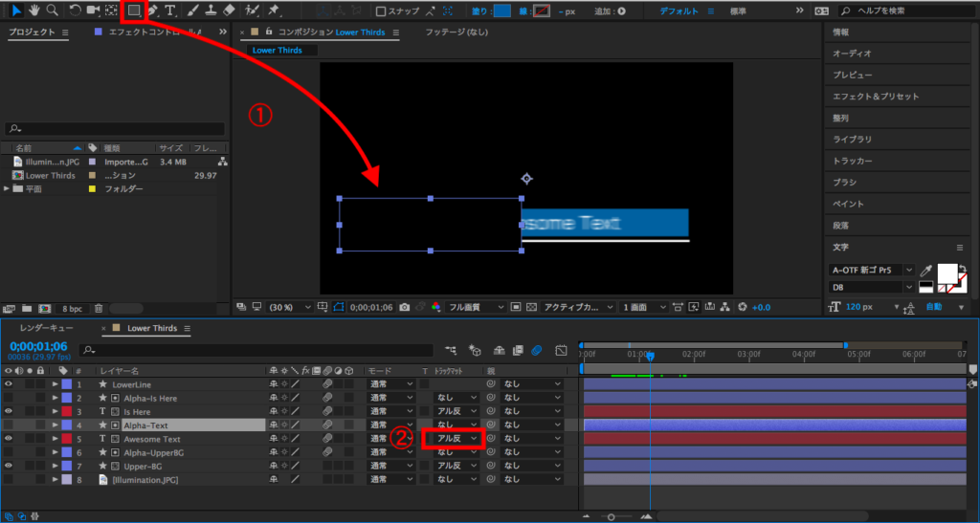
Task: Click the blue fill color swatch
Action: [x=502, y=11]
